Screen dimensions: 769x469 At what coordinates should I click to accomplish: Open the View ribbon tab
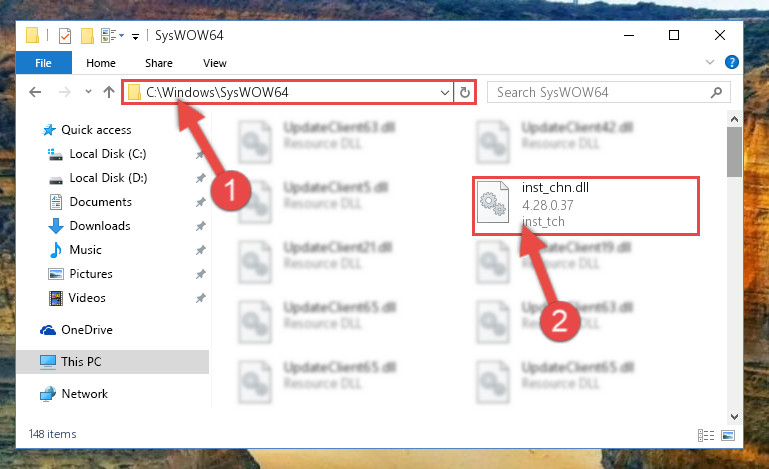point(215,63)
